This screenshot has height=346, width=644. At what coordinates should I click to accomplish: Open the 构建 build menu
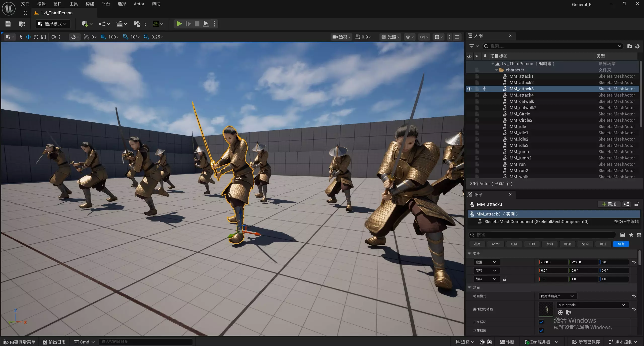(x=90, y=4)
